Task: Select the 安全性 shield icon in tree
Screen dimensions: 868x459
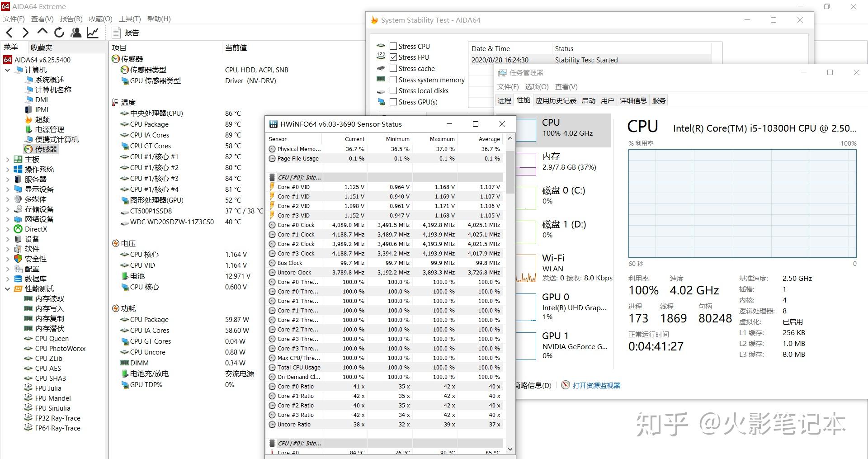Action: pyautogui.click(x=18, y=259)
